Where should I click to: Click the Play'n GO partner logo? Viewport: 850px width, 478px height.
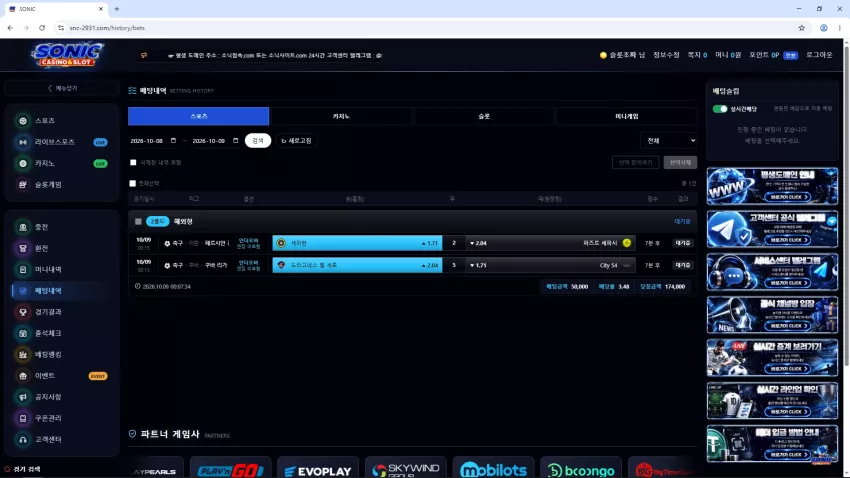coord(230,470)
